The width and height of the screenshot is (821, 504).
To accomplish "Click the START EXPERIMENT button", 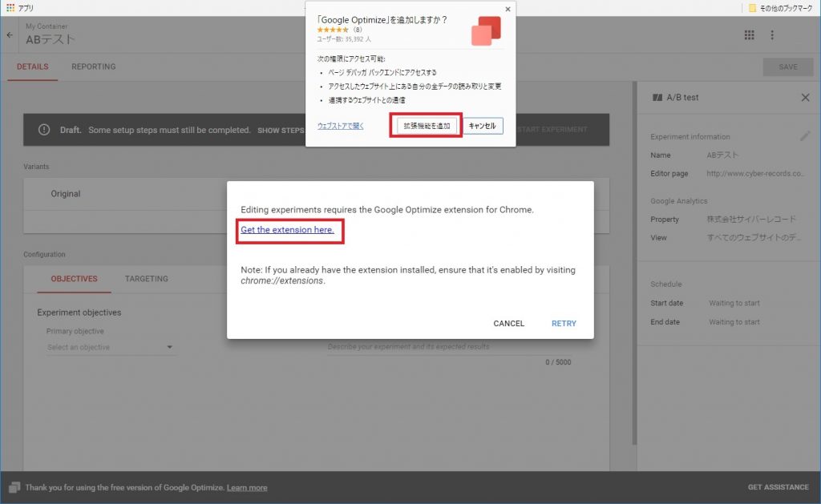I will [553, 130].
